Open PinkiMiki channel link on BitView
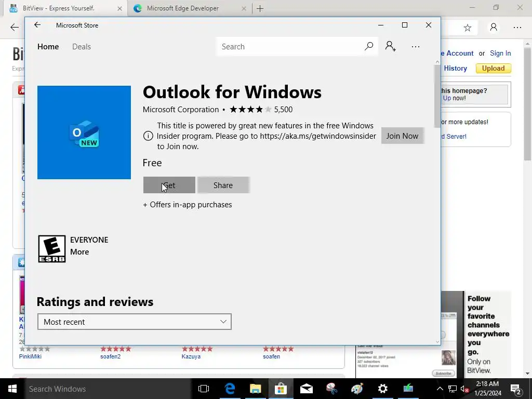 point(30,356)
